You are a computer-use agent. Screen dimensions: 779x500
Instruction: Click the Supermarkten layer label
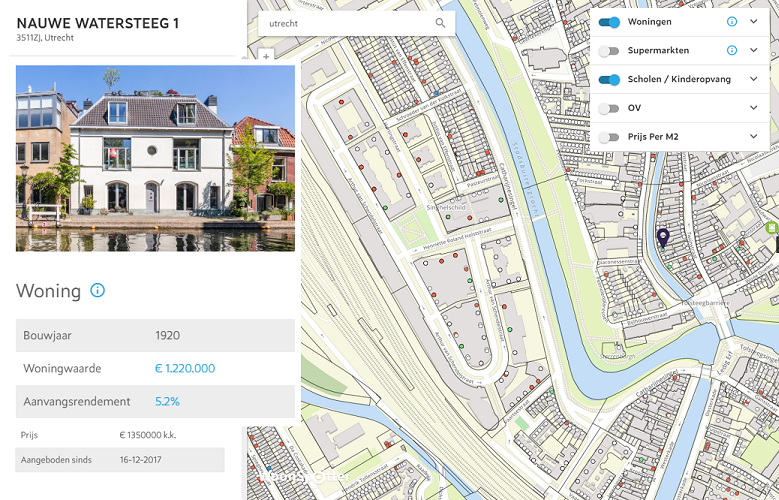[658, 50]
